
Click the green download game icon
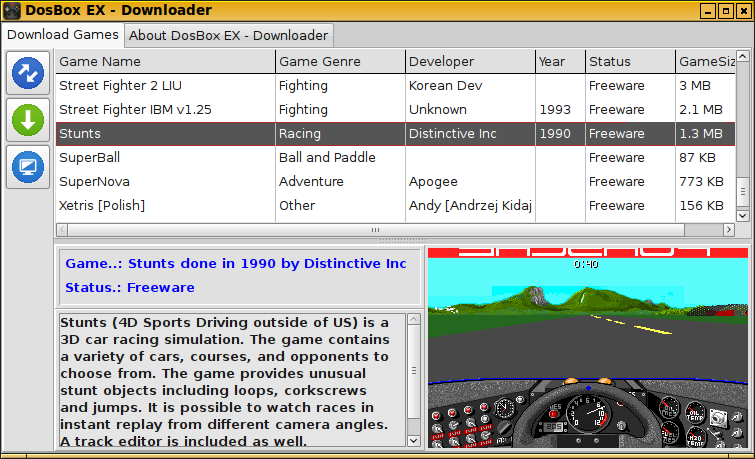click(x=27, y=120)
